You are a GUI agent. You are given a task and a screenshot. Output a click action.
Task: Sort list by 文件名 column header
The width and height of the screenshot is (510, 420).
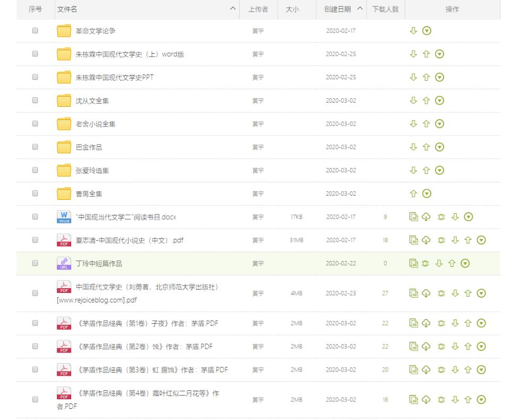pyautogui.click(x=67, y=9)
